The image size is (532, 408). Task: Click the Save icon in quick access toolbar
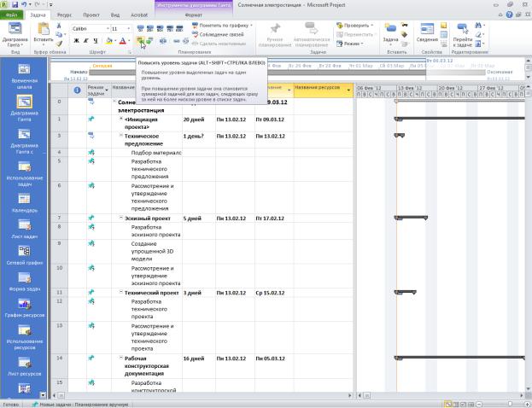click(x=15, y=5)
